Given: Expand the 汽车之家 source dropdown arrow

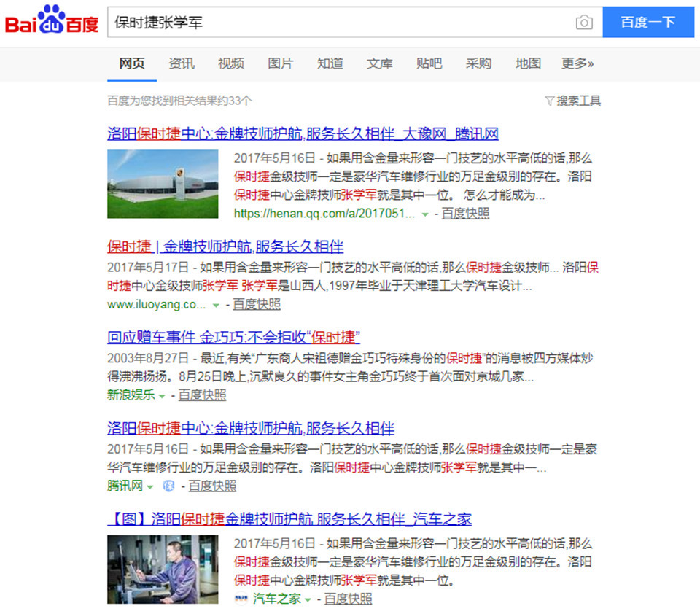Looking at the screenshot, I should coord(308,599).
